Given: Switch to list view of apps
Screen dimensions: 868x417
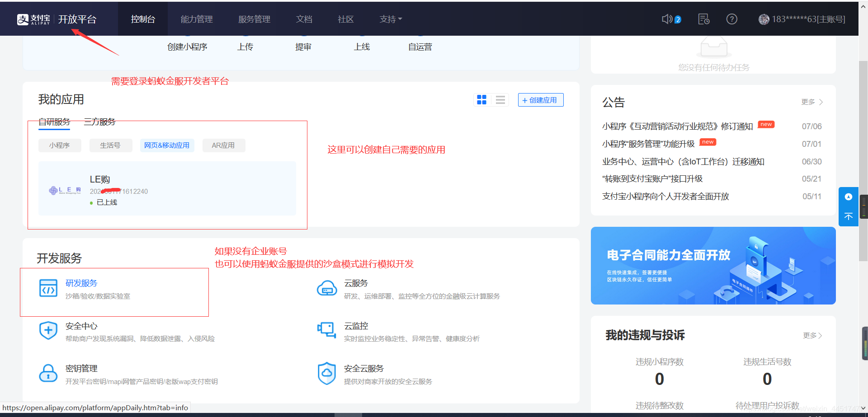Looking at the screenshot, I should [x=500, y=100].
